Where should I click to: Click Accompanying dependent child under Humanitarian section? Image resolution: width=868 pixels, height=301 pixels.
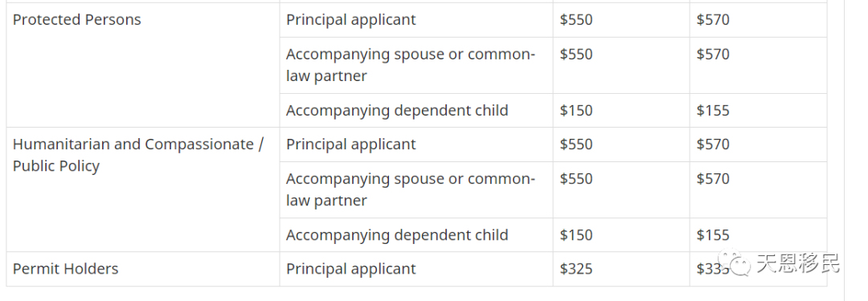click(x=397, y=235)
